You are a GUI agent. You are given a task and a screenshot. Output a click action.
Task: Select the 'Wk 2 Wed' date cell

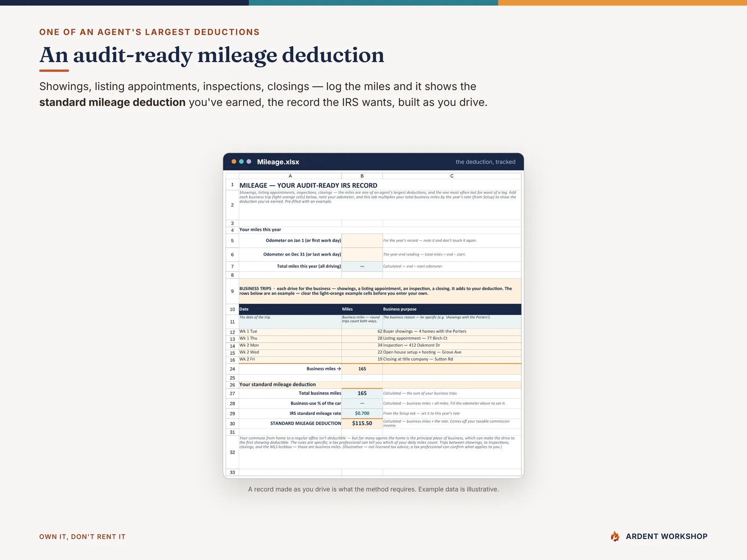click(x=290, y=352)
